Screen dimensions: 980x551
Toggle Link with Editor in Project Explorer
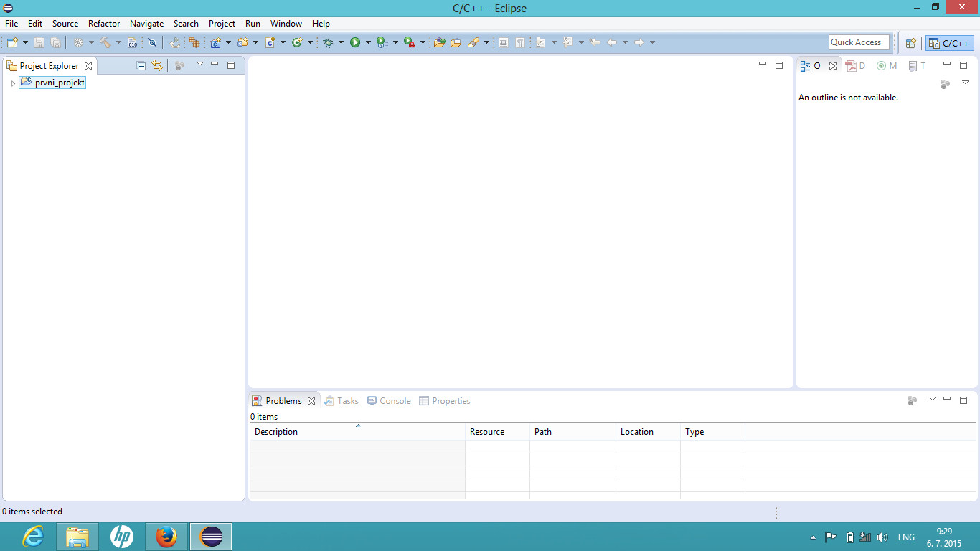[x=157, y=66]
